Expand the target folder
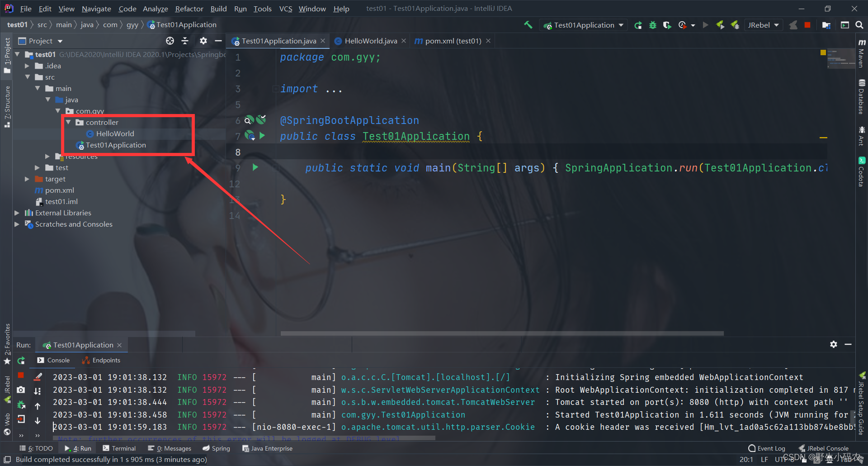Viewport: 868px width, 466px height. point(28,179)
